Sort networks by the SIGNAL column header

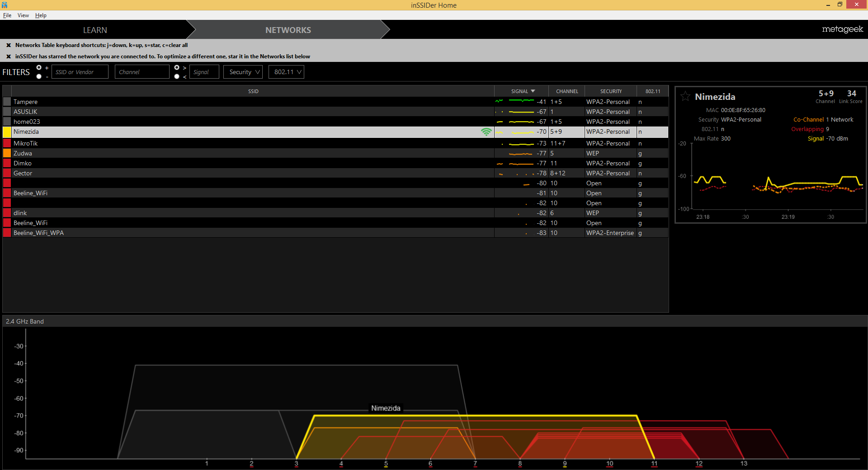[521, 91]
